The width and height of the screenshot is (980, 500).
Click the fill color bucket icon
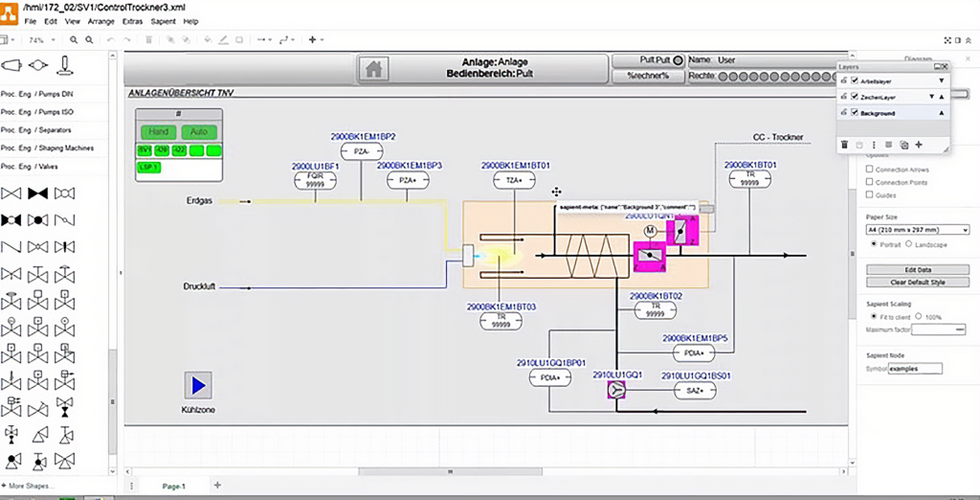pyautogui.click(x=208, y=39)
